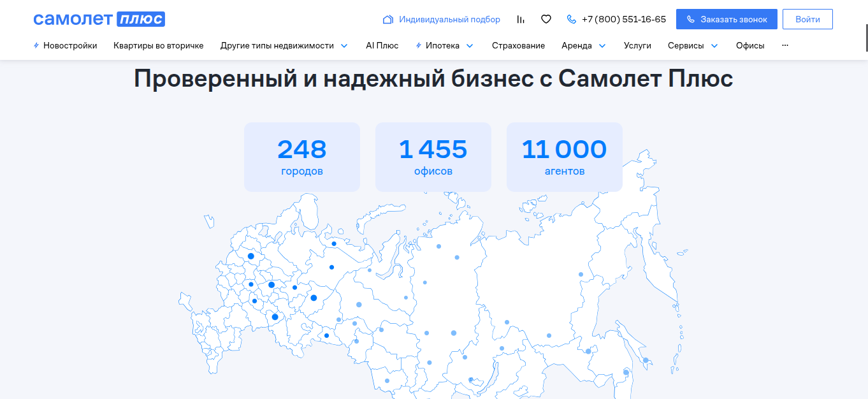Click the phone icon beside the number
Screen dimensions: 868x399
click(x=572, y=19)
